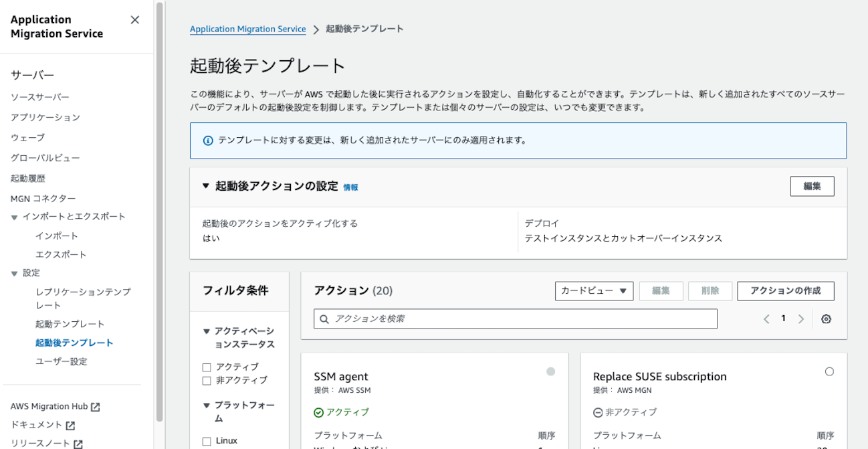The image size is (868, 449).
Task: Select the Replace SUSE subscription card
Action: [x=829, y=371]
